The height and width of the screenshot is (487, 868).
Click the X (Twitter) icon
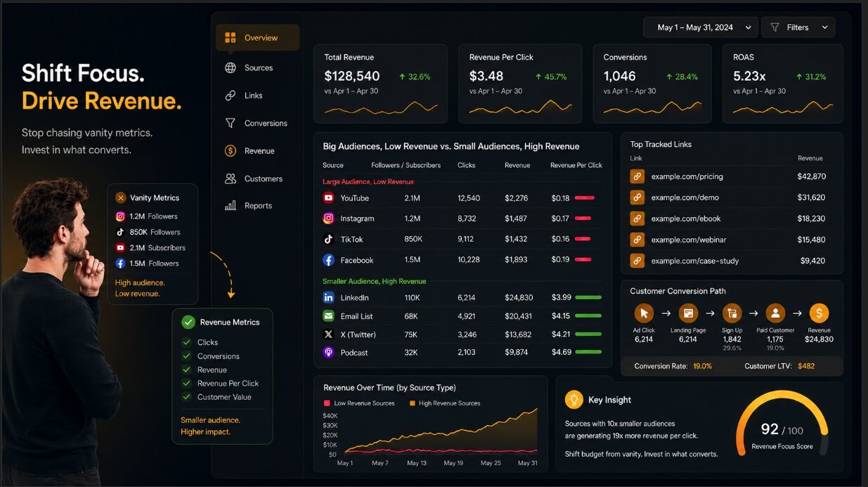click(x=328, y=335)
